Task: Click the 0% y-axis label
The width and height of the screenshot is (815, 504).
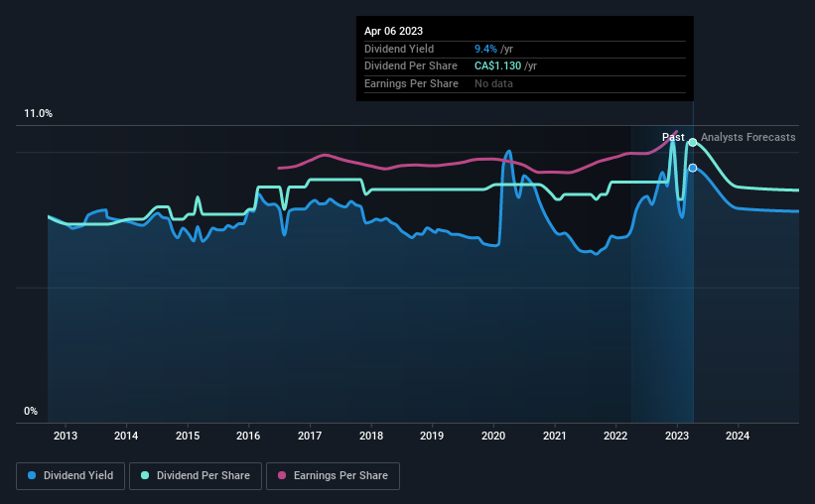Action: (31, 411)
